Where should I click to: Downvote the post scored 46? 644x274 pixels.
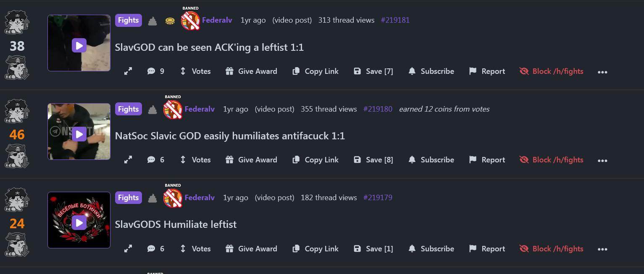17,157
